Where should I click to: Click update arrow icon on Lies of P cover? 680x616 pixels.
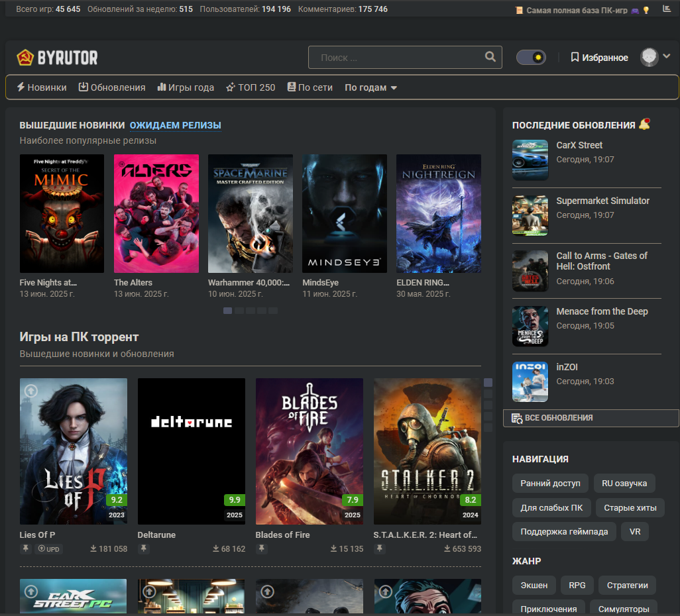pos(30,391)
